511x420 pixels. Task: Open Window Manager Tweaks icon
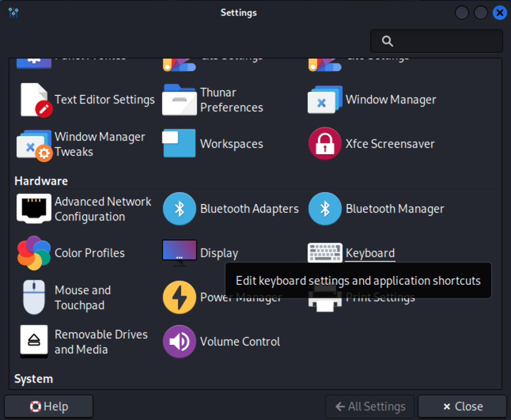pos(34,144)
